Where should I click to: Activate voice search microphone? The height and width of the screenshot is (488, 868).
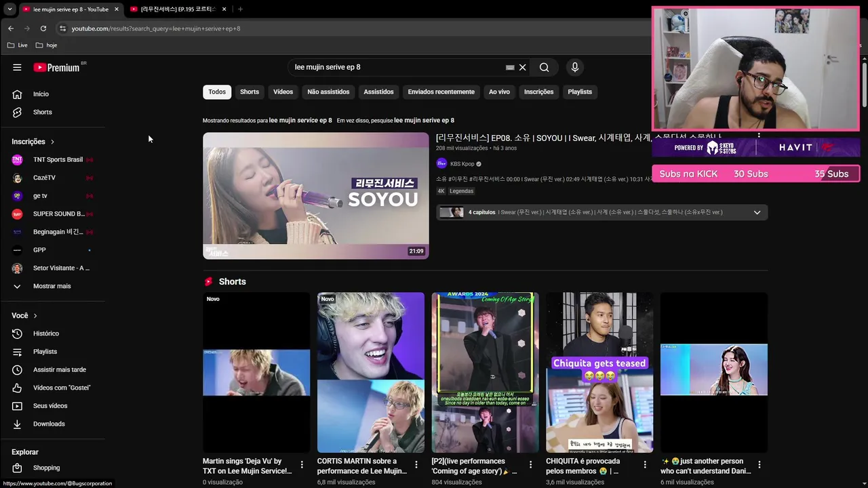coord(574,67)
